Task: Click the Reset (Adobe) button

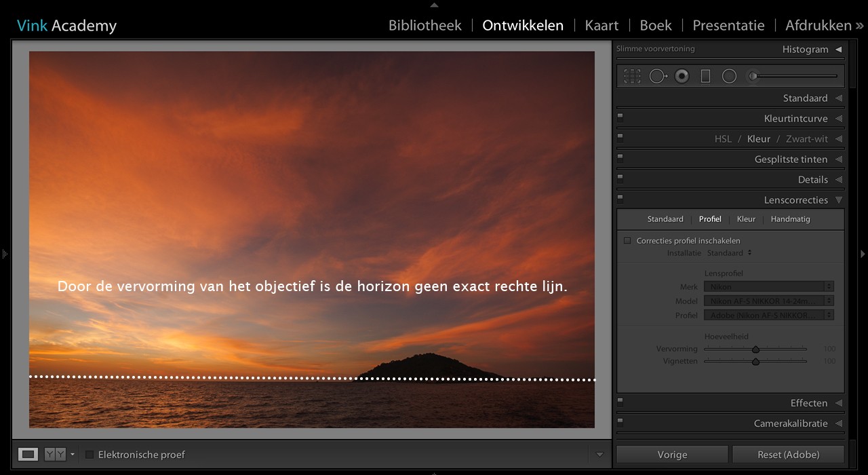Action: click(788, 454)
